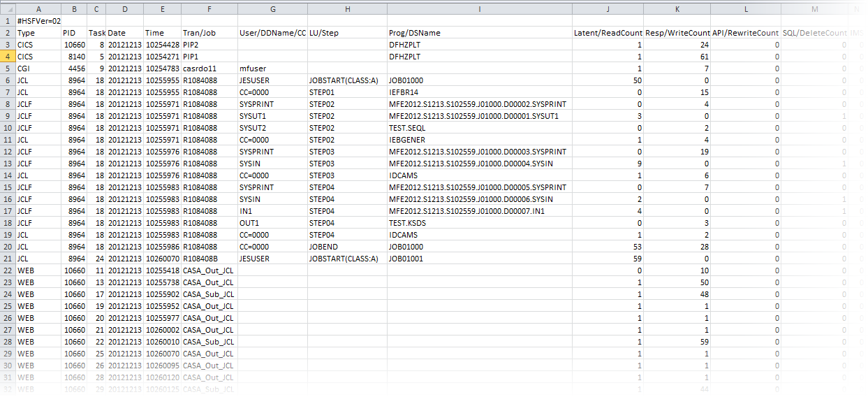
Task: Select the row 5 header
Action: pyautogui.click(x=7, y=68)
